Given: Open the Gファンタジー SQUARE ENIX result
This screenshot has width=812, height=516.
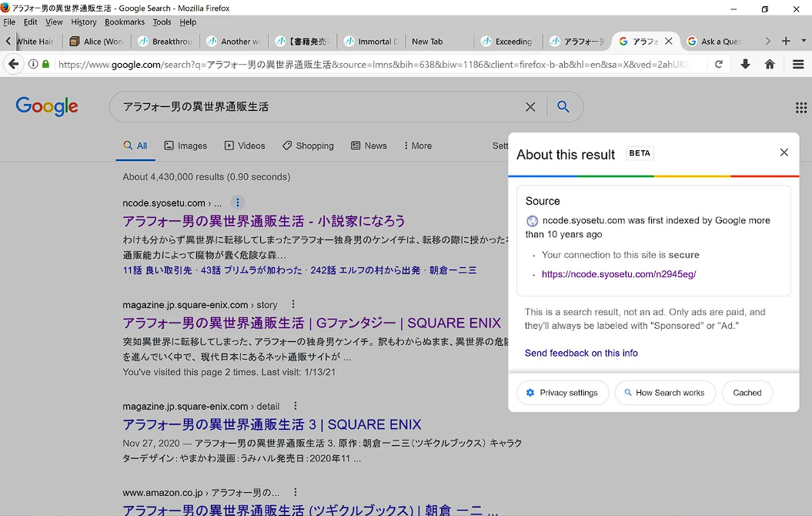Looking at the screenshot, I should coord(312,323).
